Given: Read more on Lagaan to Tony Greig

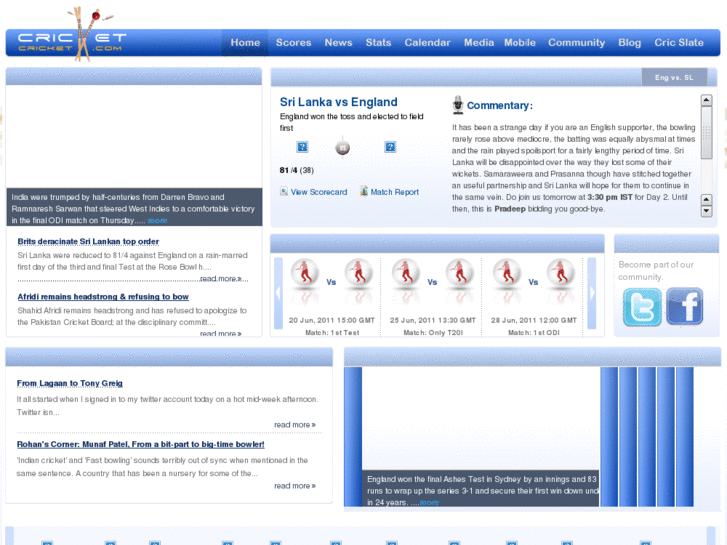Looking at the screenshot, I should [295, 425].
